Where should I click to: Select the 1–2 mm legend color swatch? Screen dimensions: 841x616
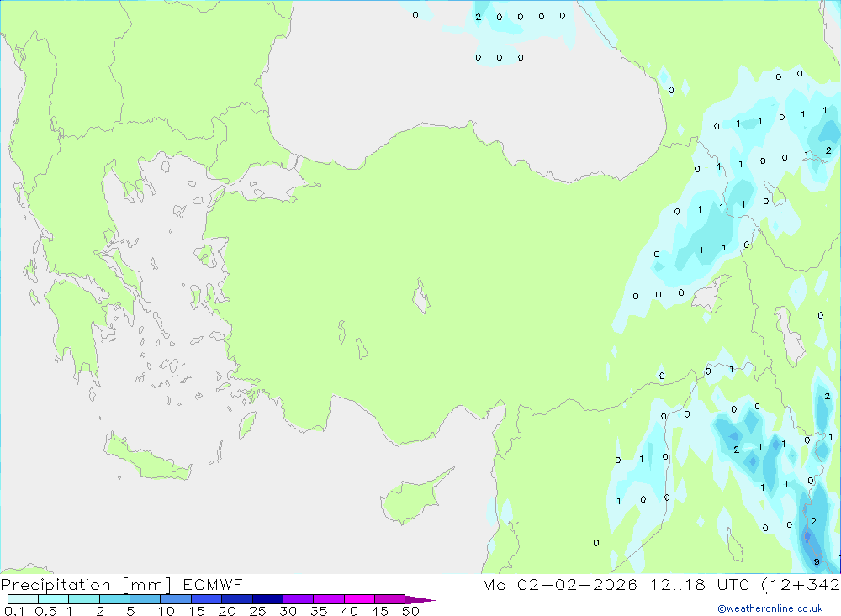click(83, 599)
